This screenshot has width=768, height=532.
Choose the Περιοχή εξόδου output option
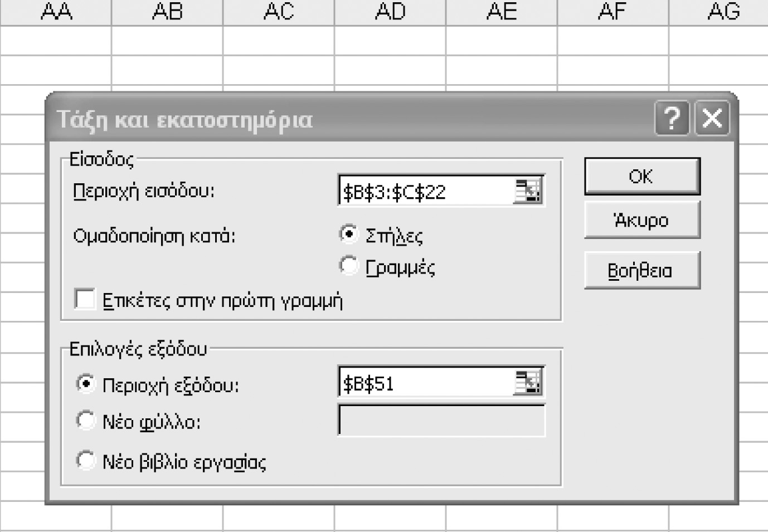tap(86, 384)
